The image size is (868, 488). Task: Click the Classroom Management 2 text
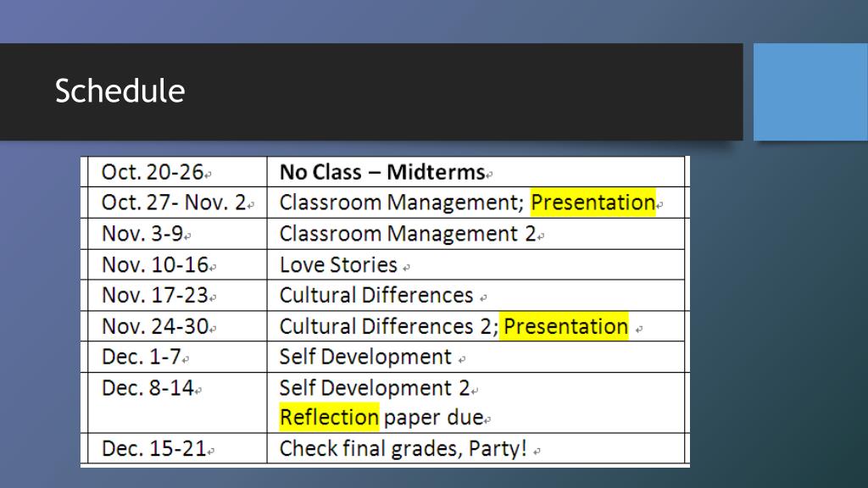pyautogui.click(x=407, y=234)
